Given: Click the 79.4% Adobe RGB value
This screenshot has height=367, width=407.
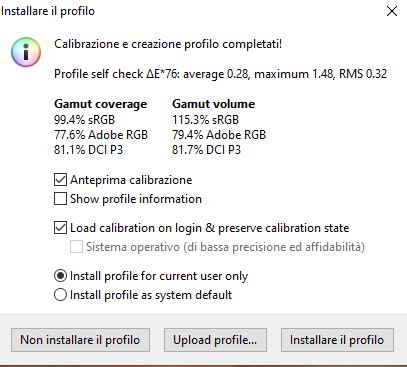Looking at the screenshot, I should (x=219, y=135).
